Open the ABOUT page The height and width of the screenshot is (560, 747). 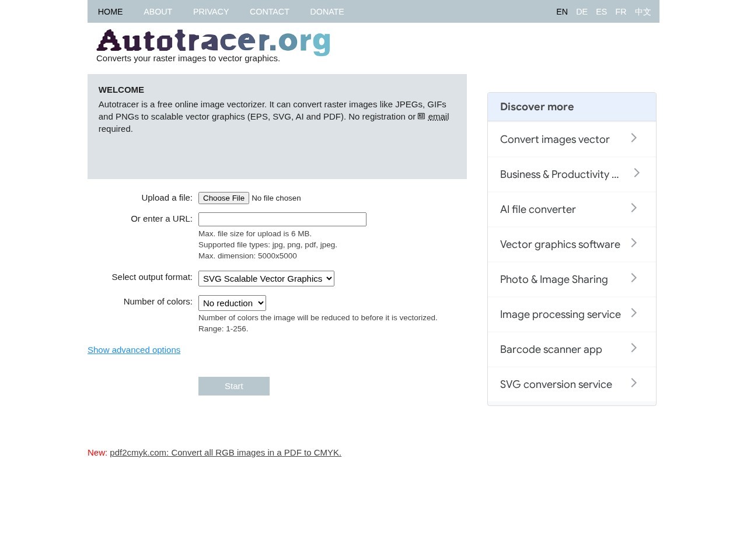158,12
